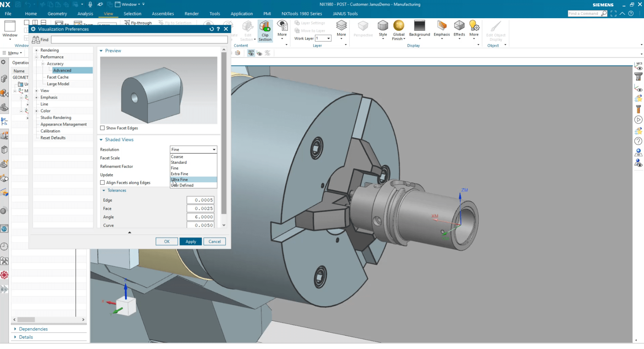Click the Face tolerance field
Screen dimensions: 644x349
200,209
